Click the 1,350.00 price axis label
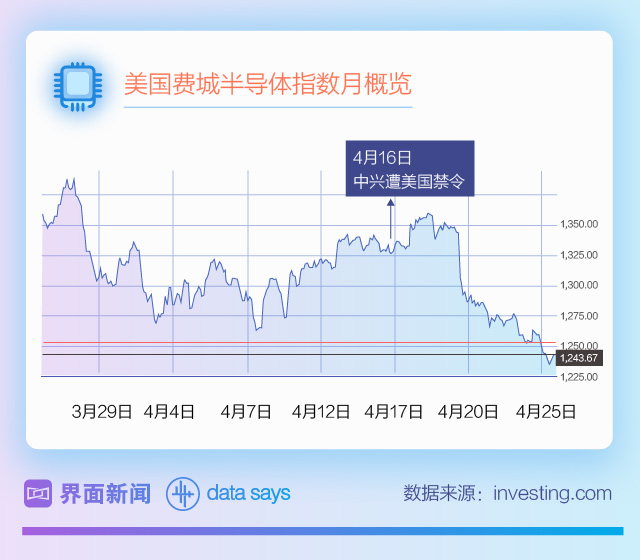640x560 pixels. click(x=579, y=224)
